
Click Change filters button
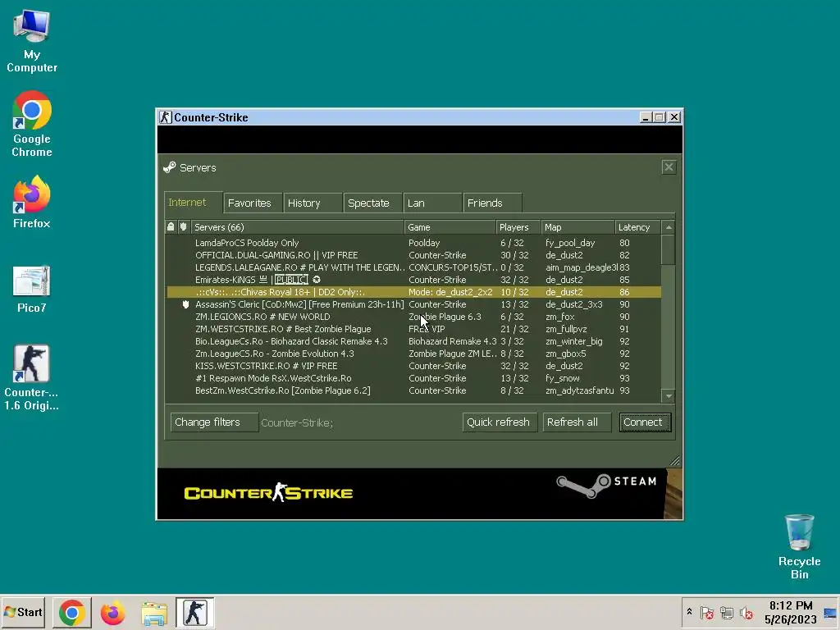pos(214,422)
